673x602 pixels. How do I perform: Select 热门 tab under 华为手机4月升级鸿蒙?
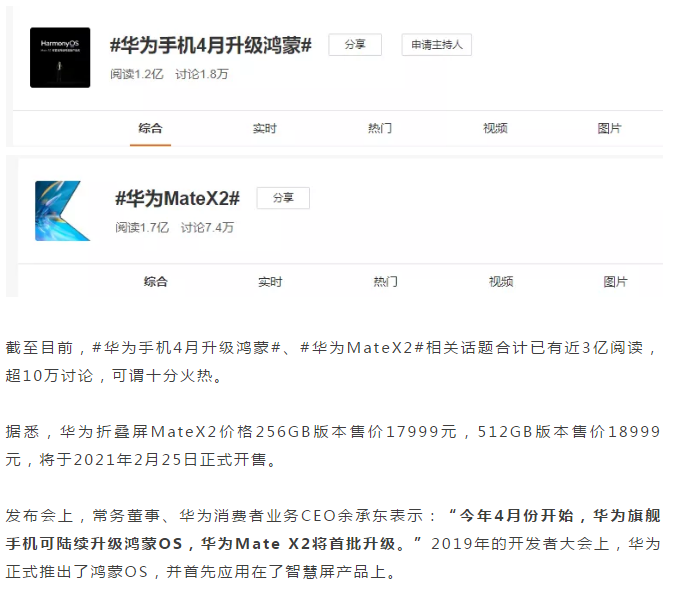(x=380, y=128)
